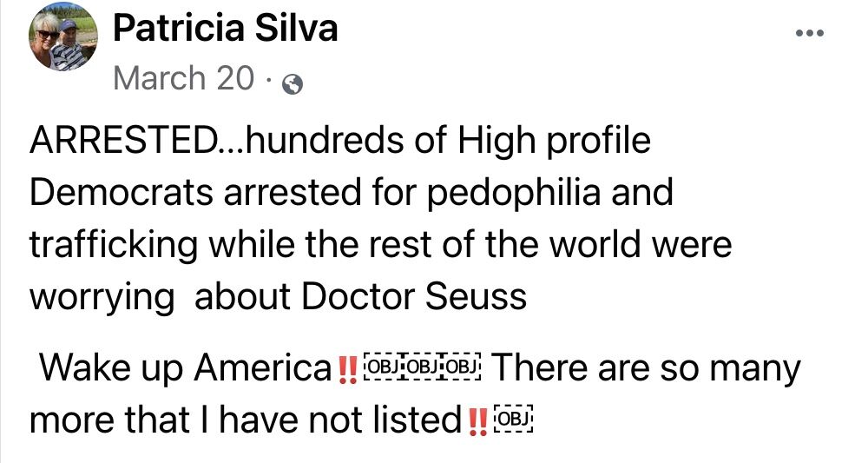
Task: Click the red double exclamation after listed
Action: 478,422
